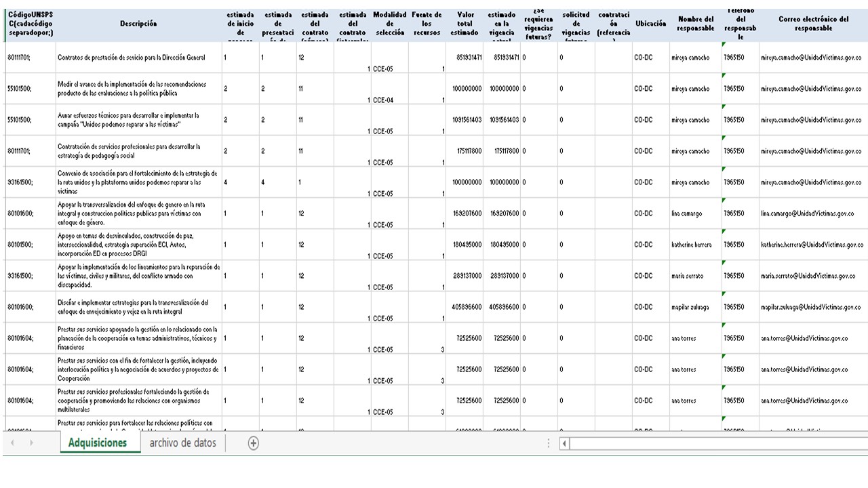868x488 pixels.
Task: Select the ¿Se requieren vigencias futuras? header
Action: (x=538, y=24)
